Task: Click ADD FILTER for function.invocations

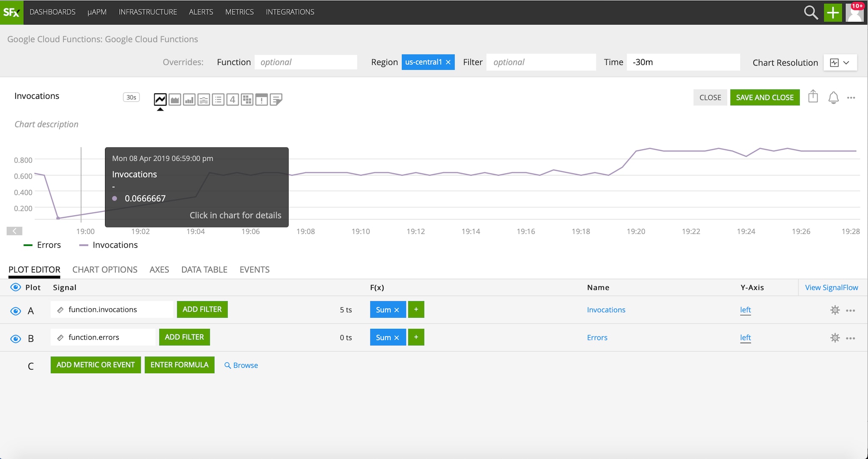Action: click(x=202, y=310)
